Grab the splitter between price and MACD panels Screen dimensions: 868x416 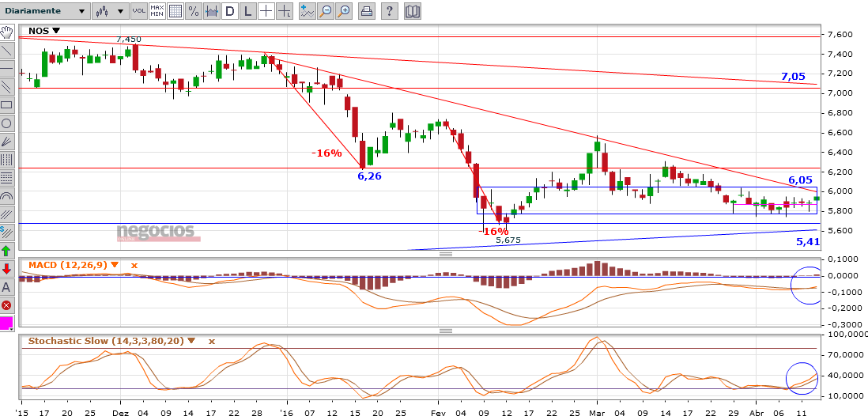(446, 254)
